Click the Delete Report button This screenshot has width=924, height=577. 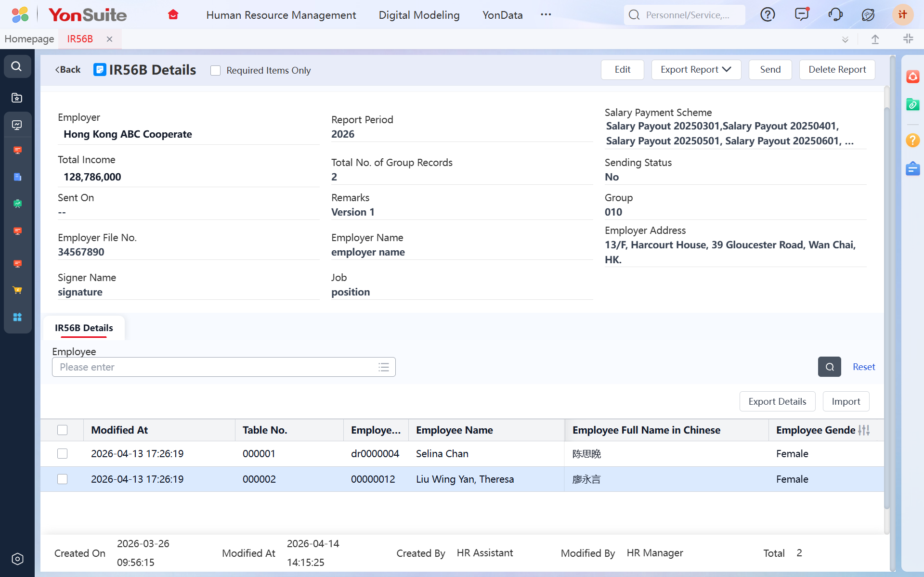[837, 70]
